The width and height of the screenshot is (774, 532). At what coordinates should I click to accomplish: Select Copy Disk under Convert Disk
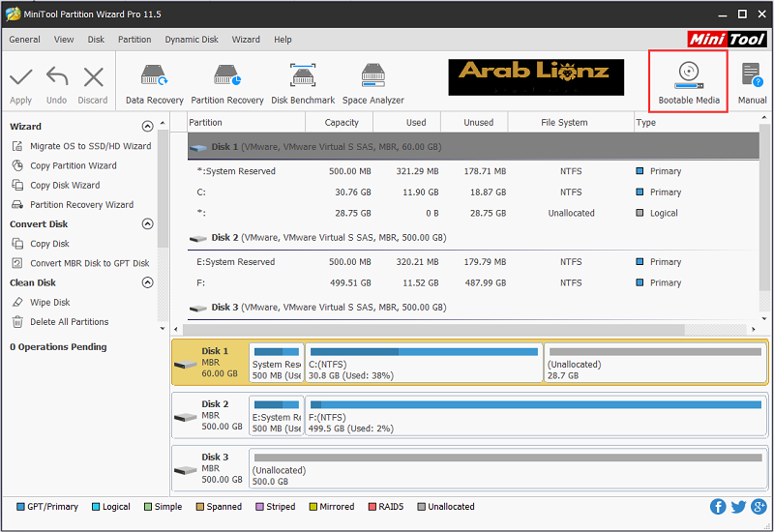[49, 244]
